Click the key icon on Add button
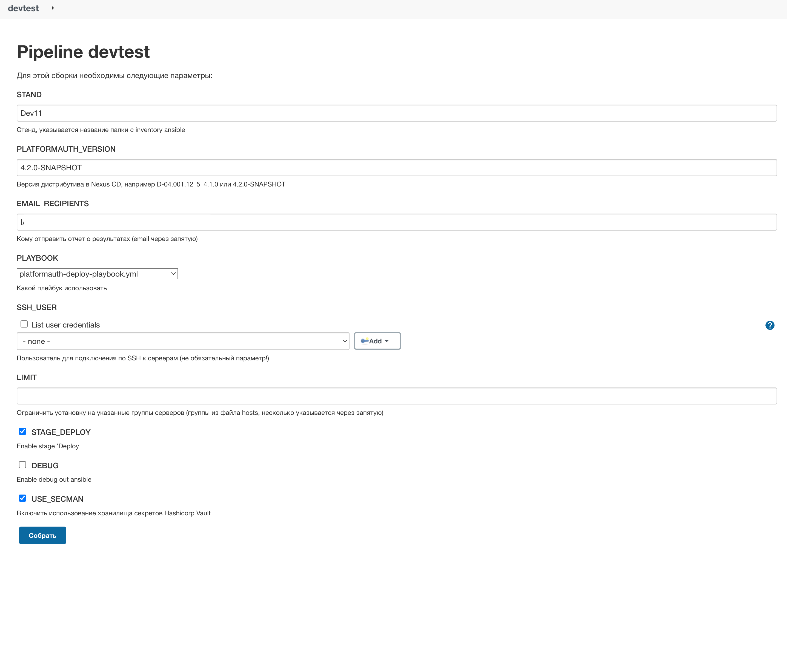787x672 pixels. (x=364, y=341)
